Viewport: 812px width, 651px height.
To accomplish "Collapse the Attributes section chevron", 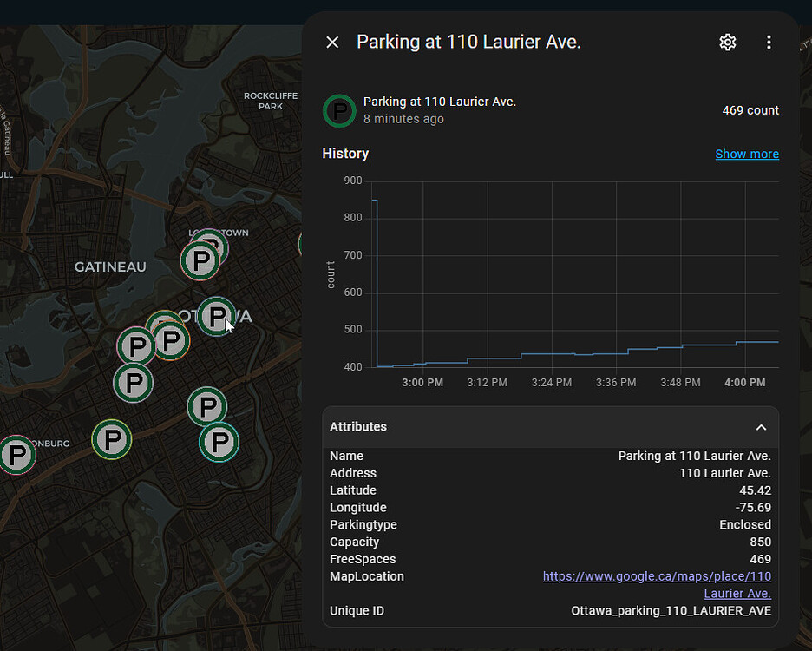I will point(761,427).
